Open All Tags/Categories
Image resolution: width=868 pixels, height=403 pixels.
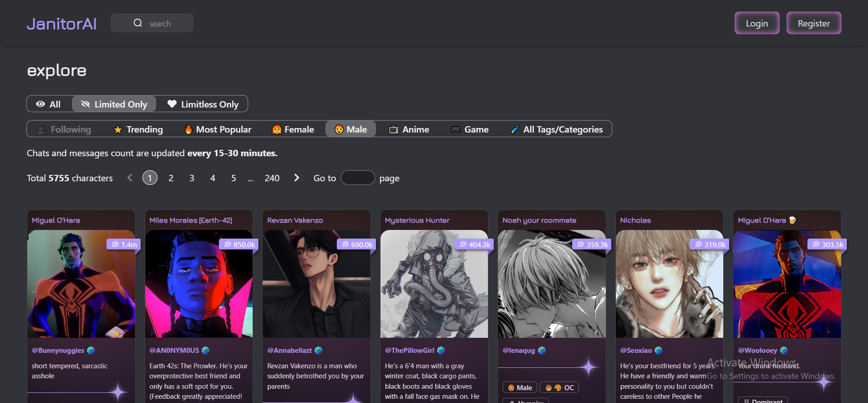(x=557, y=130)
